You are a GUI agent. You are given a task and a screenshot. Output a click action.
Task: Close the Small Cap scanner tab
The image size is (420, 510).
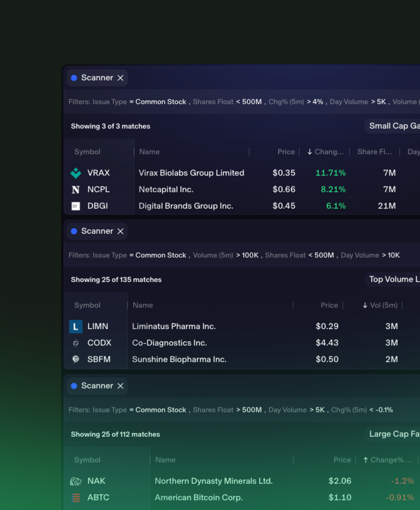(120, 78)
